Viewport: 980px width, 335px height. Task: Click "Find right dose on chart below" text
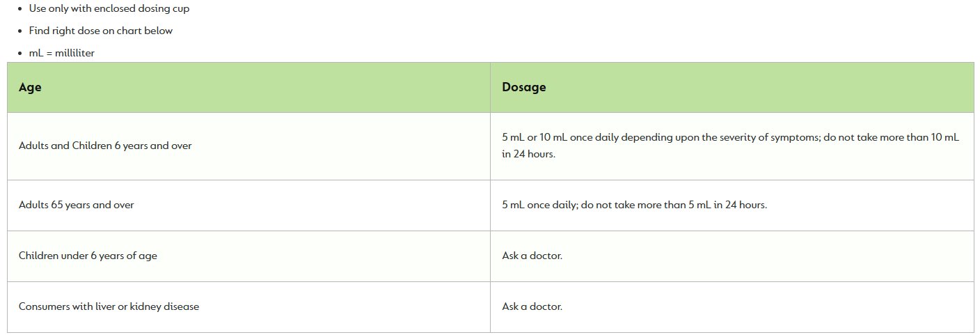pyautogui.click(x=100, y=31)
